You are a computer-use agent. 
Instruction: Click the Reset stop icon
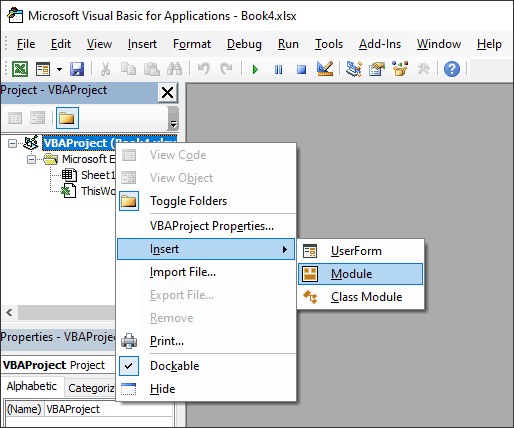pos(301,69)
